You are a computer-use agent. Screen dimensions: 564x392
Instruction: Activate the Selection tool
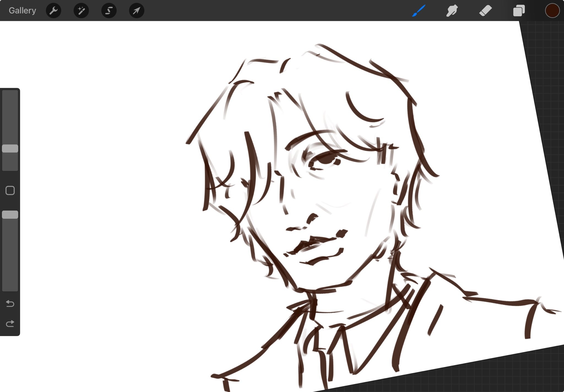(109, 11)
